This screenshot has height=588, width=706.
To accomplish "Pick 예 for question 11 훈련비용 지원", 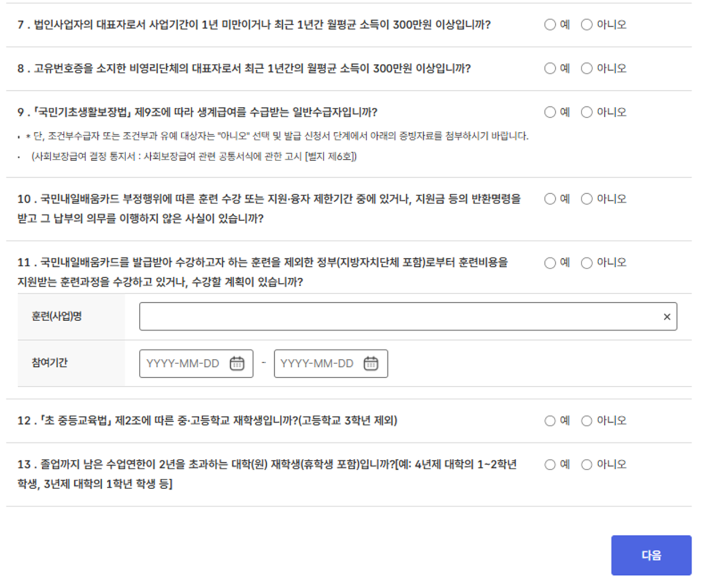I will click(550, 263).
